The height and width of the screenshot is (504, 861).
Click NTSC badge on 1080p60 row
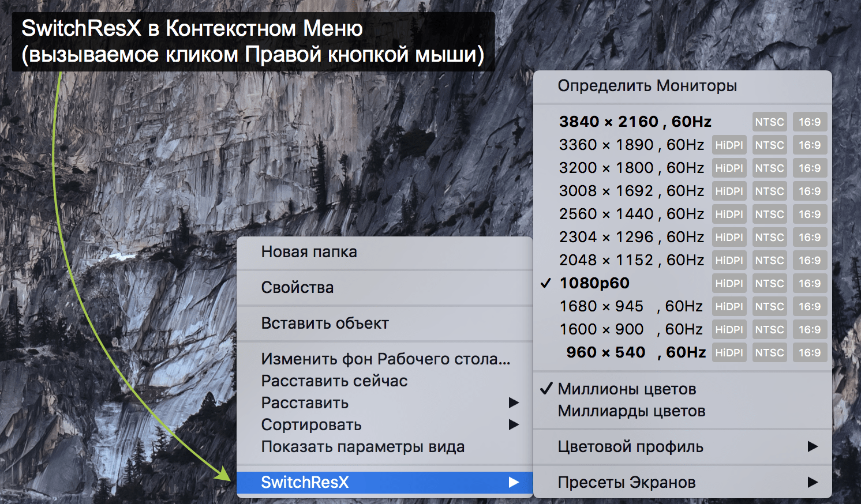coord(770,283)
